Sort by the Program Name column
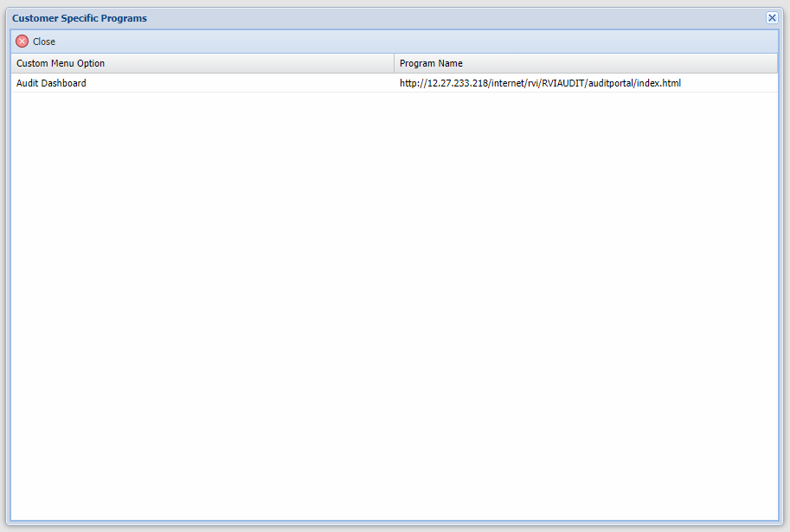Screen dimensions: 790x532 pyautogui.click(x=433, y=63)
